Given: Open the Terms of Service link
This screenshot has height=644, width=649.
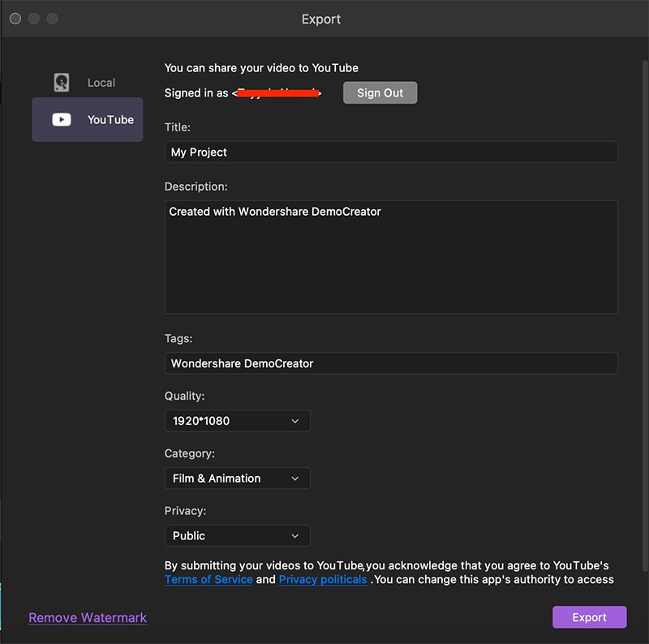Looking at the screenshot, I should [x=208, y=580].
